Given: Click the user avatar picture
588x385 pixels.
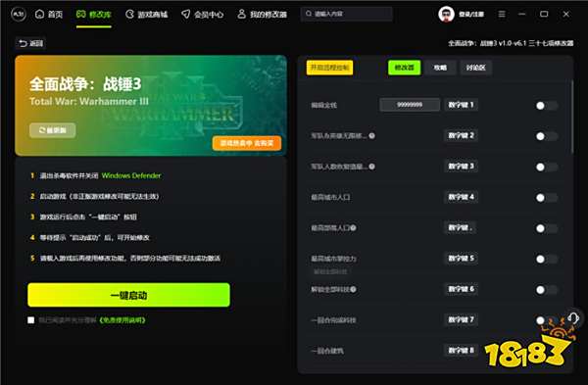Looking at the screenshot, I should click(446, 15).
